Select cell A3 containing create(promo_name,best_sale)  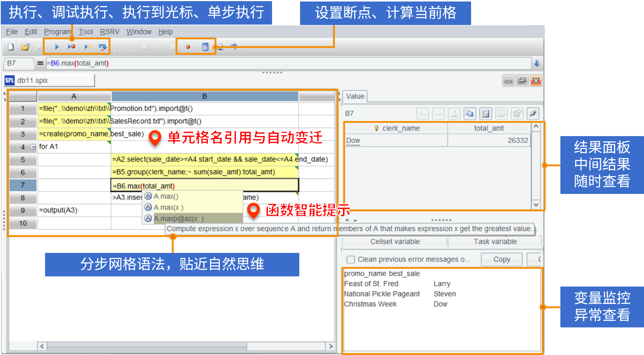tap(74, 134)
